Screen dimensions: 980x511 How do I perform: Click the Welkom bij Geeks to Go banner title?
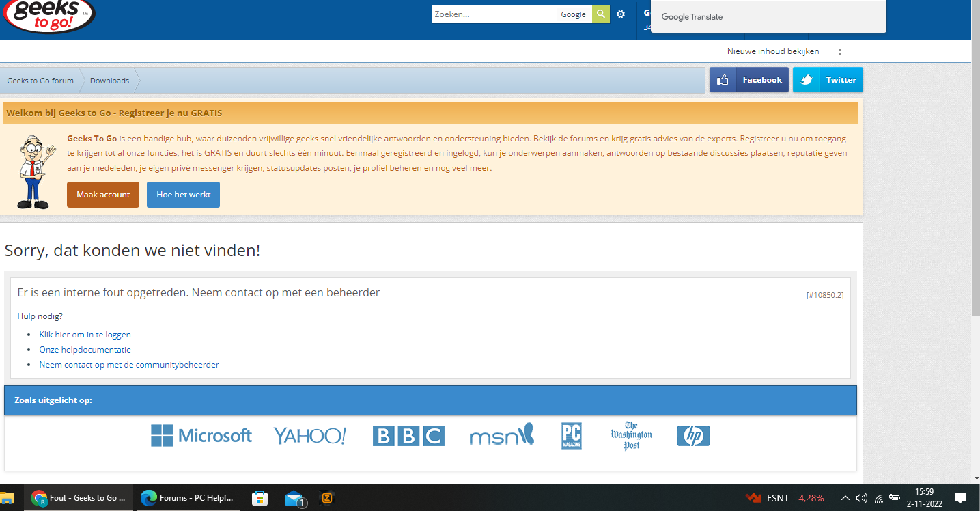click(x=115, y=113)
